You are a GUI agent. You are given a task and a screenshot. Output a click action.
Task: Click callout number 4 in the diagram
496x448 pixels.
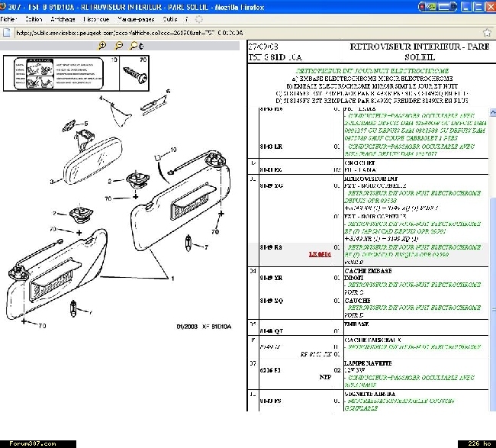[x=101, y=98]
